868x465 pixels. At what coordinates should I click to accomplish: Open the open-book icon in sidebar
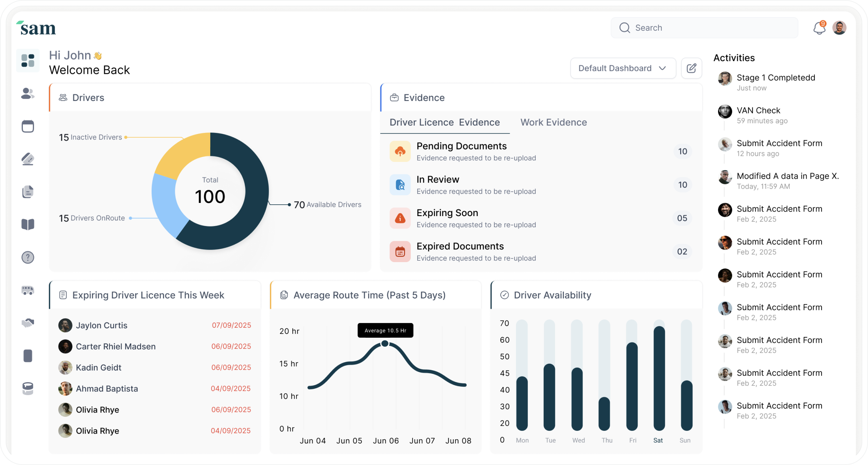[28, 224]
